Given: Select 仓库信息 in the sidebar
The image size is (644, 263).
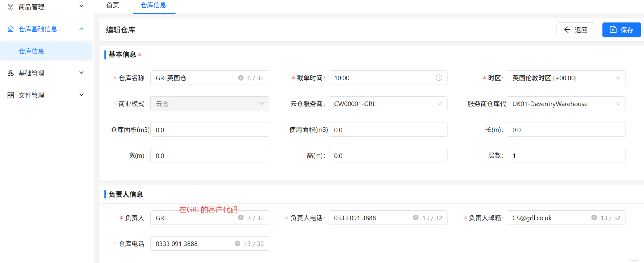Looking at the screenshot, I should click(x=31, y=51).
